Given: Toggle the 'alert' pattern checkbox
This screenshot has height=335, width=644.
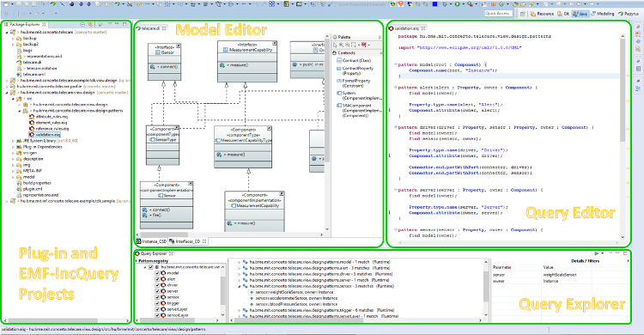Looking at the screenshot, I should click(157, 279).
